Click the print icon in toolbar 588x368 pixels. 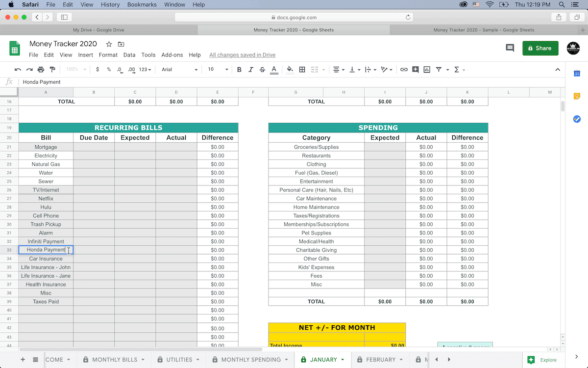pos(41,70)
